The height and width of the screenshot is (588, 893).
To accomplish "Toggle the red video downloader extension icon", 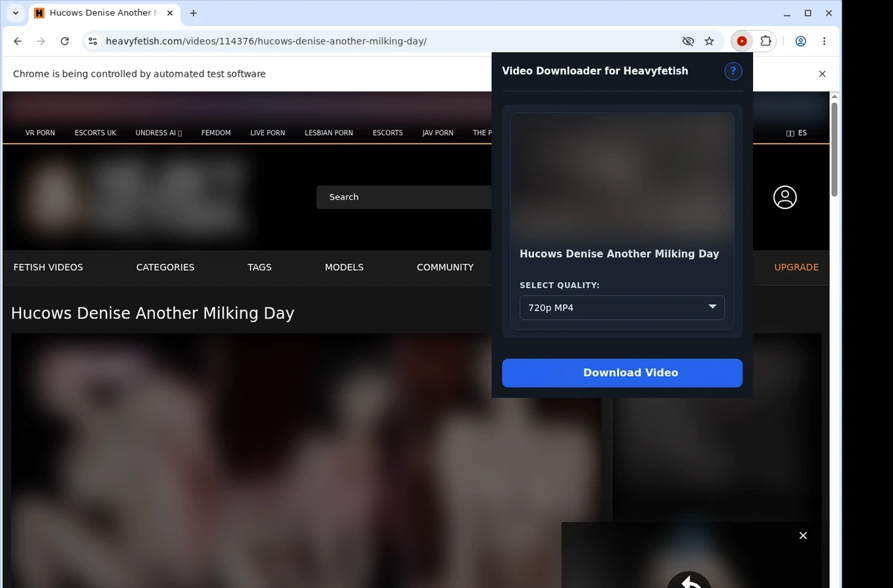I will pos(742,42).
